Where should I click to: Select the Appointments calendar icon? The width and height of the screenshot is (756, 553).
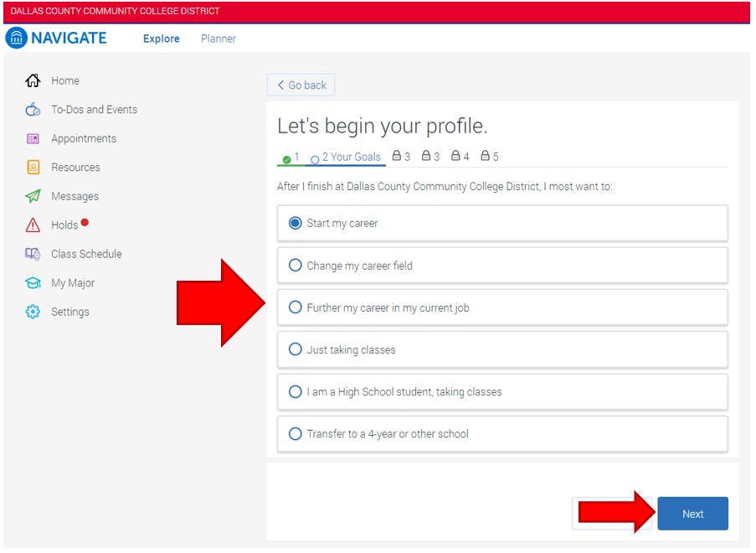tap(31, 138)
